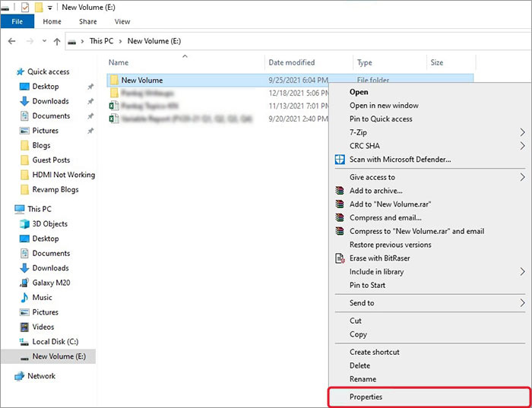Click the Forward navigation arrow
The width and height of the screenshot is (532, 408).
point(30,41)
